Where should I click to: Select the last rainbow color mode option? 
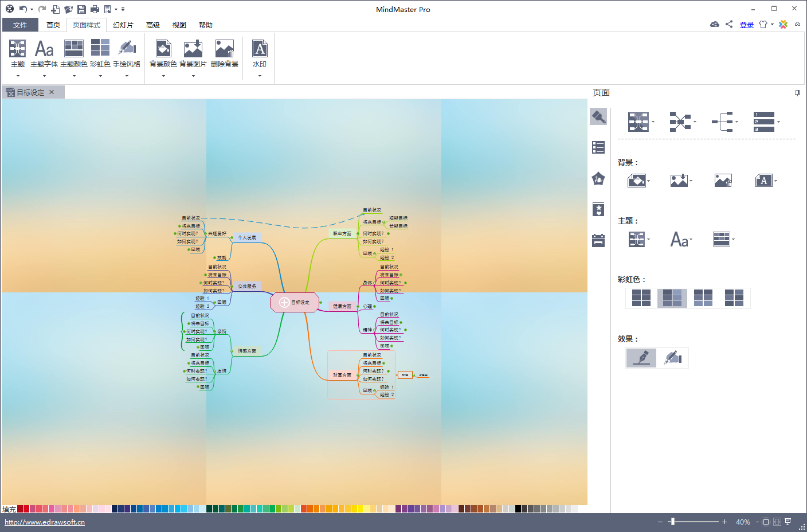[734, 298]
